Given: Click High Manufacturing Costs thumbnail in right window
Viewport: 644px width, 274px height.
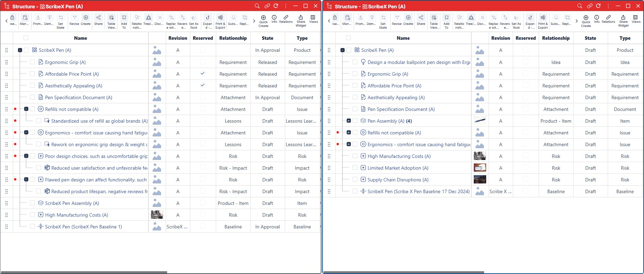Looking at the screenshot, I should pyautogui.click(x=480, y=156).
